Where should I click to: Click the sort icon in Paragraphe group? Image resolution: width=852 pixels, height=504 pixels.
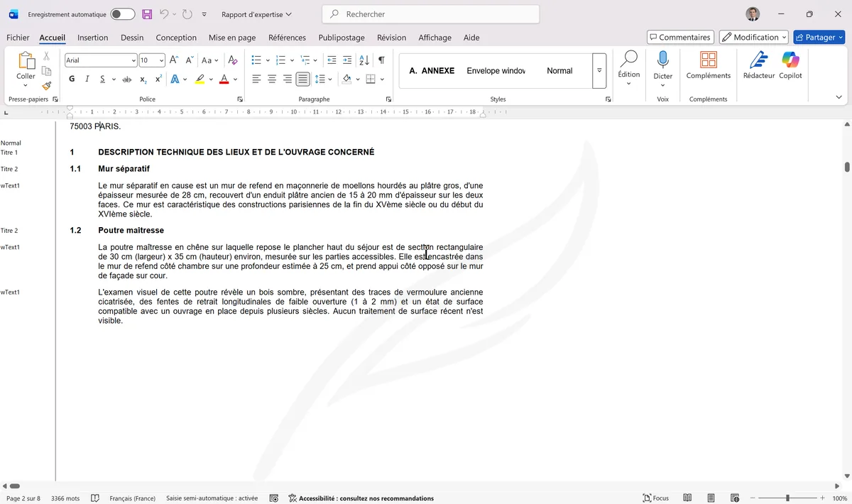(364, 60)
